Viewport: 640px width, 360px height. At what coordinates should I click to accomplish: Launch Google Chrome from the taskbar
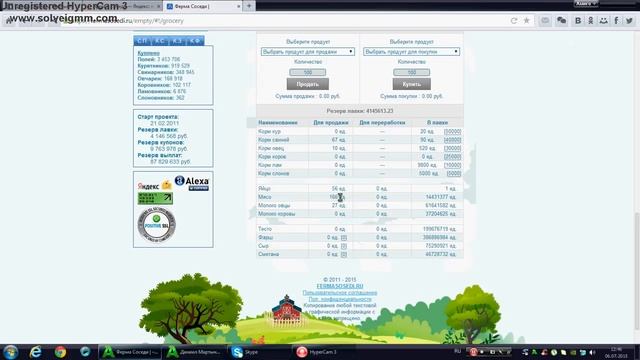pos(60,352)
